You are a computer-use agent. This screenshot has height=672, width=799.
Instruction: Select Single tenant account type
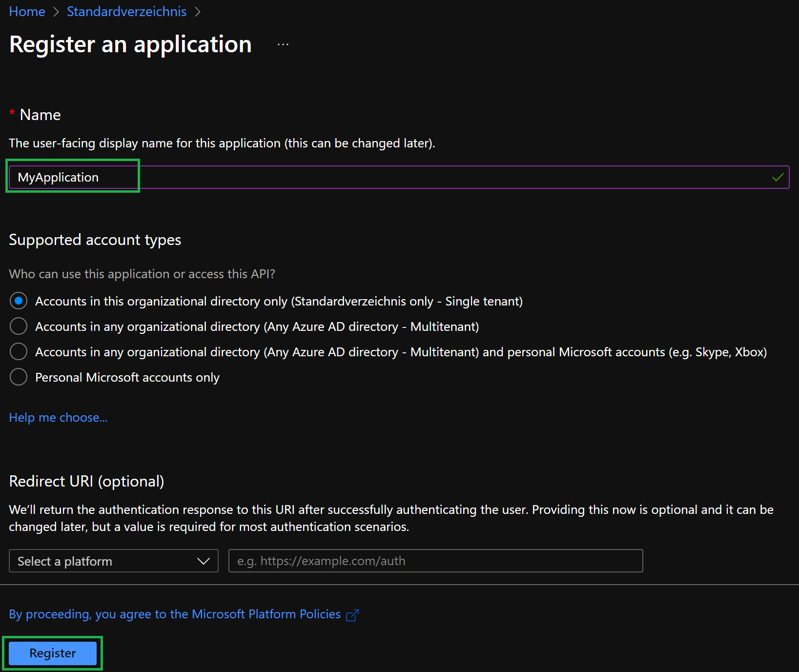point(19,301)
